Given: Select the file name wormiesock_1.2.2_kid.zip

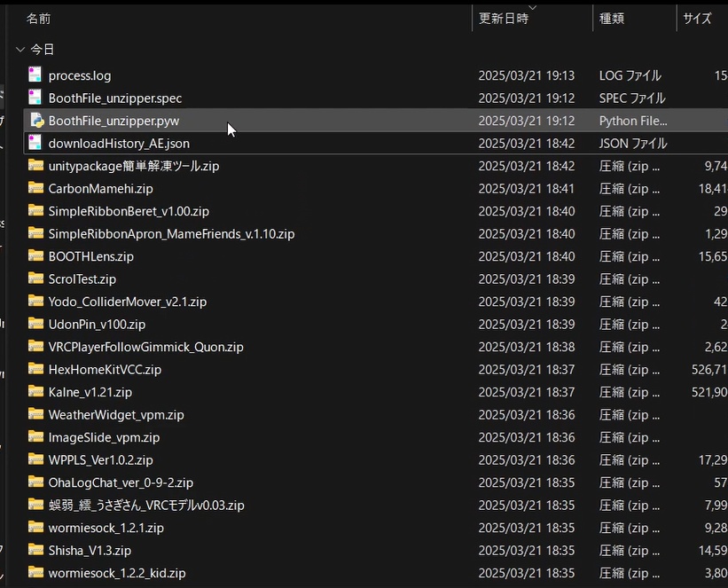Looking at the screenshot, I should [117, 573].
